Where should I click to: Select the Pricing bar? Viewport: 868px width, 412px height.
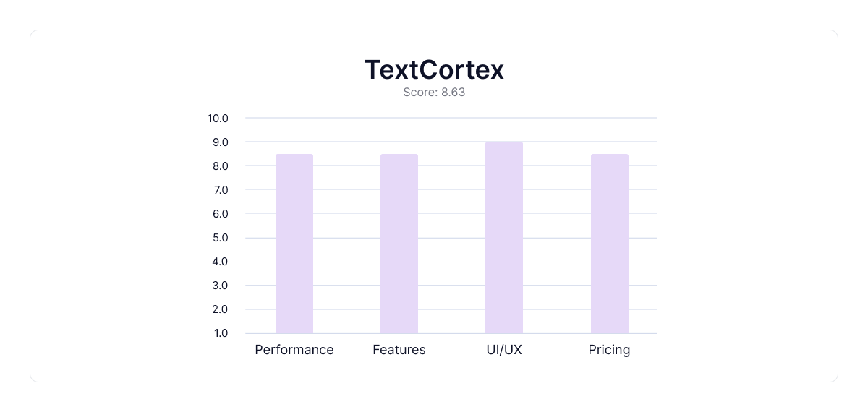[x=609, y=244]
